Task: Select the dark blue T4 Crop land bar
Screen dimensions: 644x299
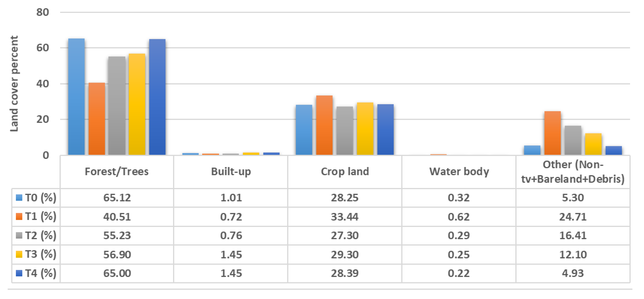Action: 385,129
